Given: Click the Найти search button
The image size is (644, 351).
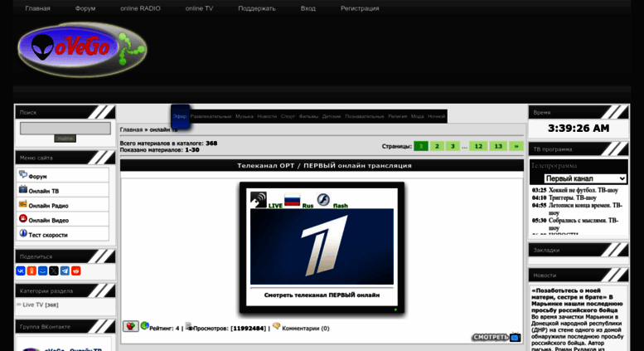Looking at the screenshot, I should coord(65,139).
